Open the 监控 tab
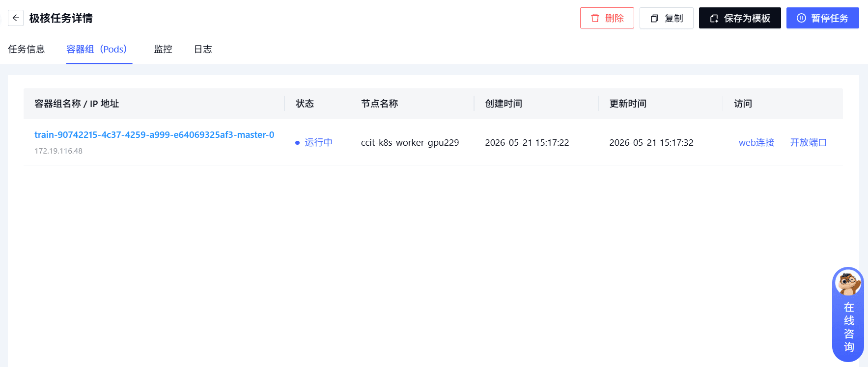This screenshot has width=868, height=367. (163, 49)
